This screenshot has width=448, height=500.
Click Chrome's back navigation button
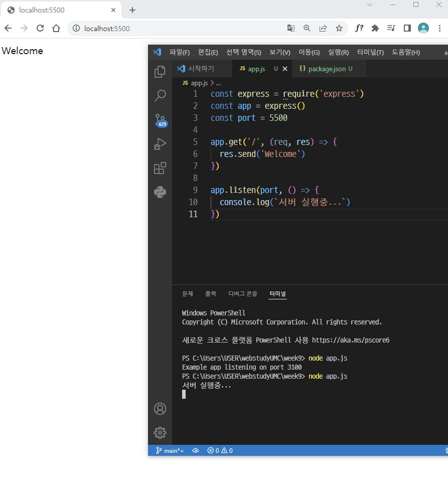click(x=8, y=29)
